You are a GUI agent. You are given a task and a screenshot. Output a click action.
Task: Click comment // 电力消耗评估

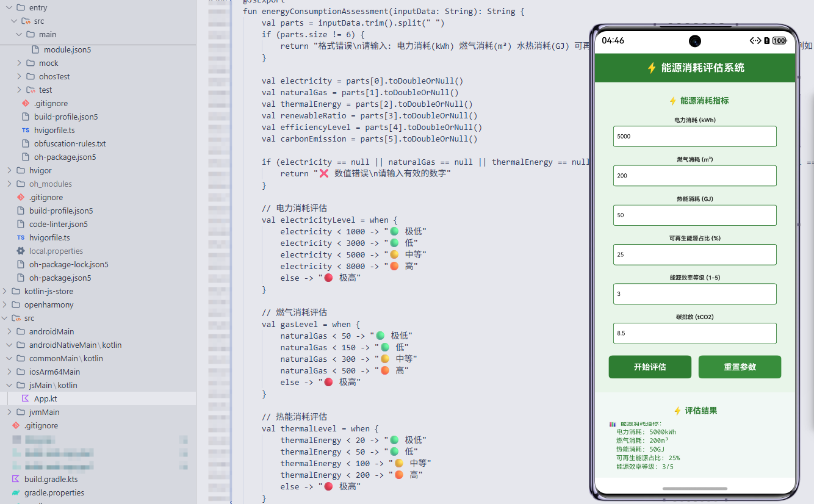[x=295, y=208]
